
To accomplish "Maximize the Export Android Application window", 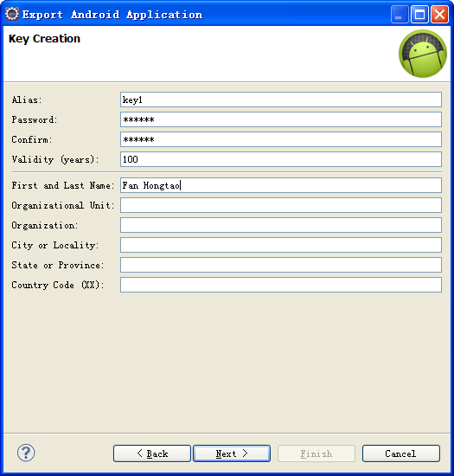I will (x=419, y=14).
